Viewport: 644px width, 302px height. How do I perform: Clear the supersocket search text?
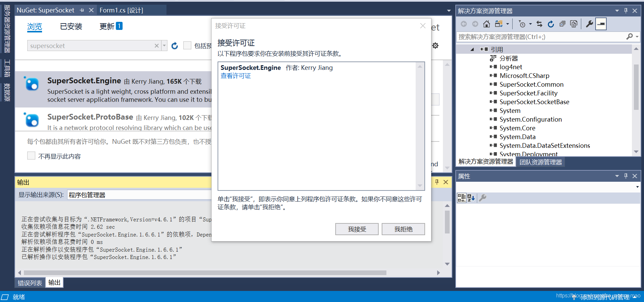point(157,46)
